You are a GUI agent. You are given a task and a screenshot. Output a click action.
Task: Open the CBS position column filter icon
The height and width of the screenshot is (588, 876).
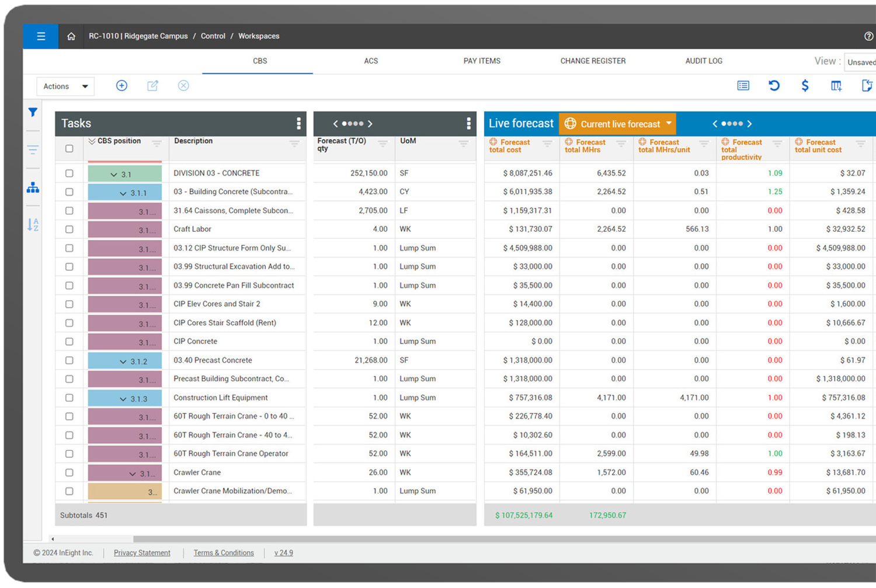[157, 142]
